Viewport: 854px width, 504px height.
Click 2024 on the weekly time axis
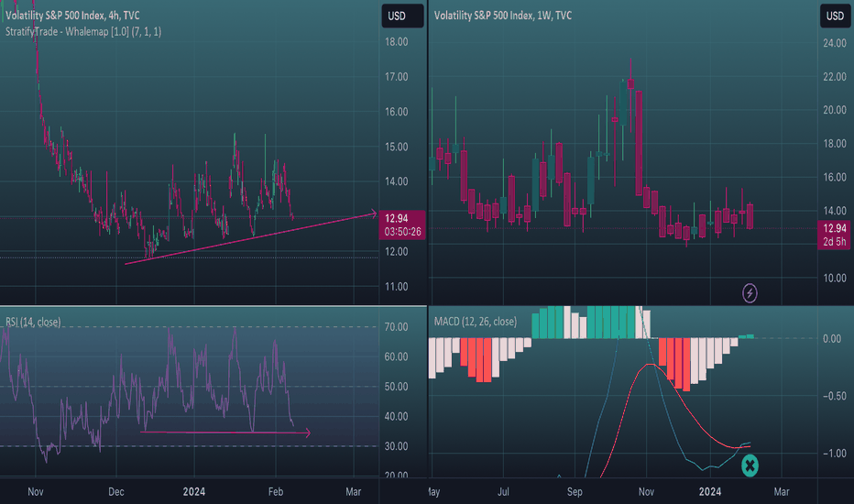tap(710, 492)
